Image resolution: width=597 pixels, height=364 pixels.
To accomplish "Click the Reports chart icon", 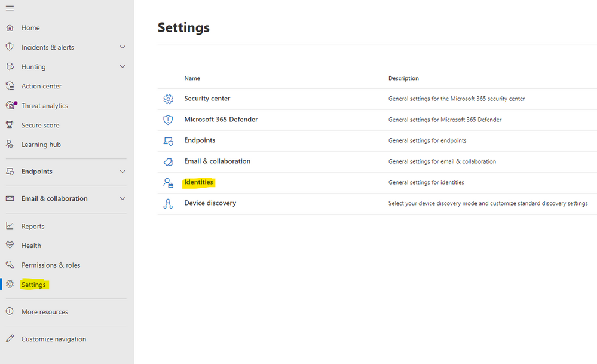I will coord(10,226).
